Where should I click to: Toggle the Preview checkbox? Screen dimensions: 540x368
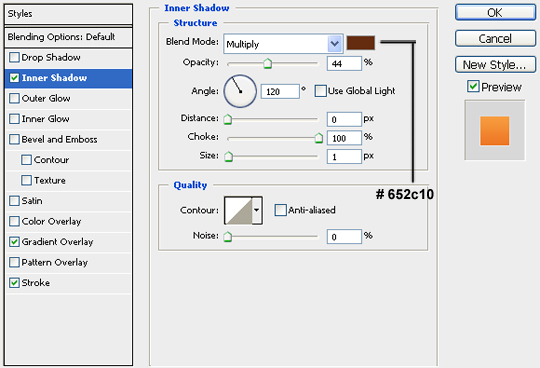(473, 86)
